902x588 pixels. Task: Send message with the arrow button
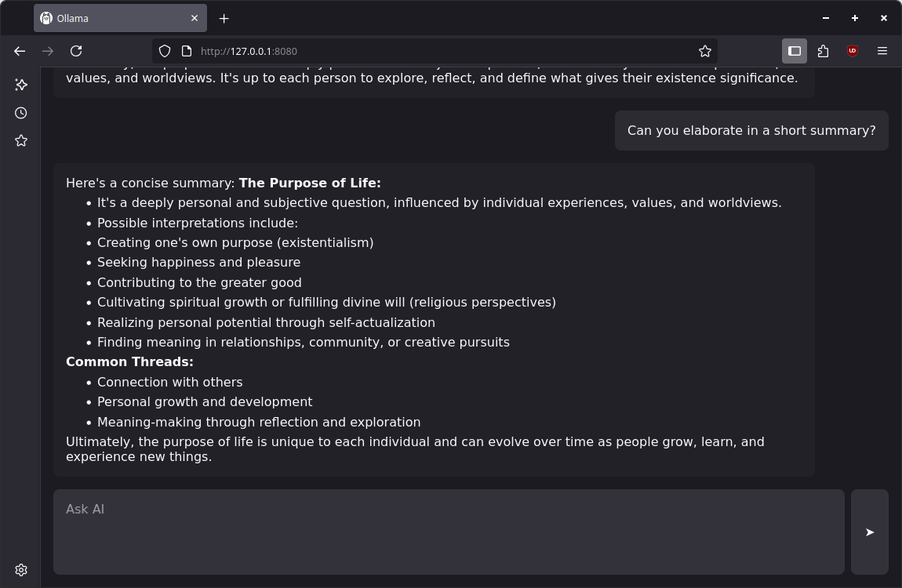(x=869, y=532)
